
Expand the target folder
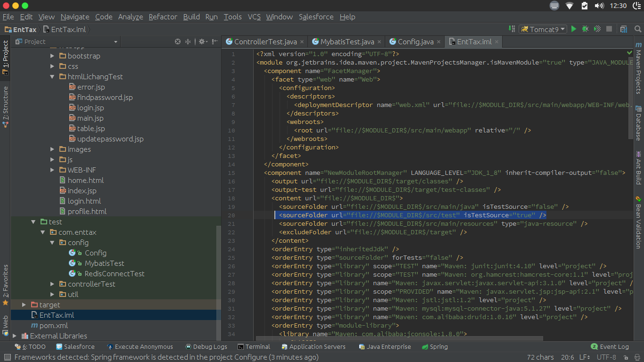point(24,304)
